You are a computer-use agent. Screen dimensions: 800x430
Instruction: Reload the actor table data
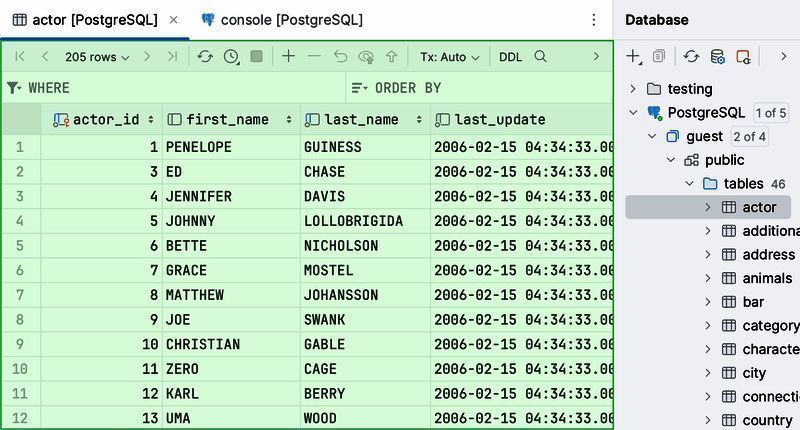(x=205, y=57)
